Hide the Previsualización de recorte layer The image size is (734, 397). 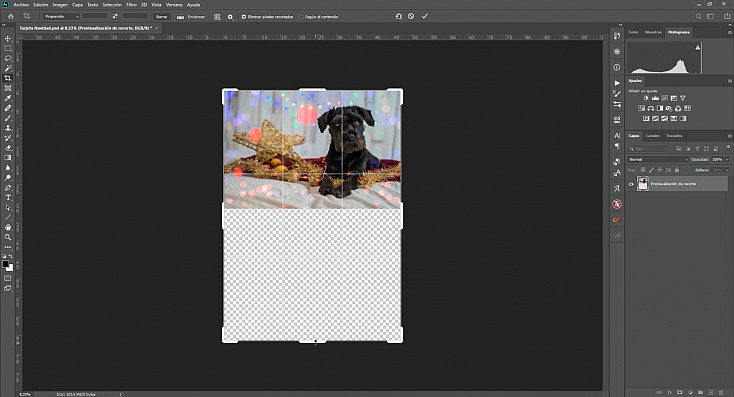(x=631, y=184)
